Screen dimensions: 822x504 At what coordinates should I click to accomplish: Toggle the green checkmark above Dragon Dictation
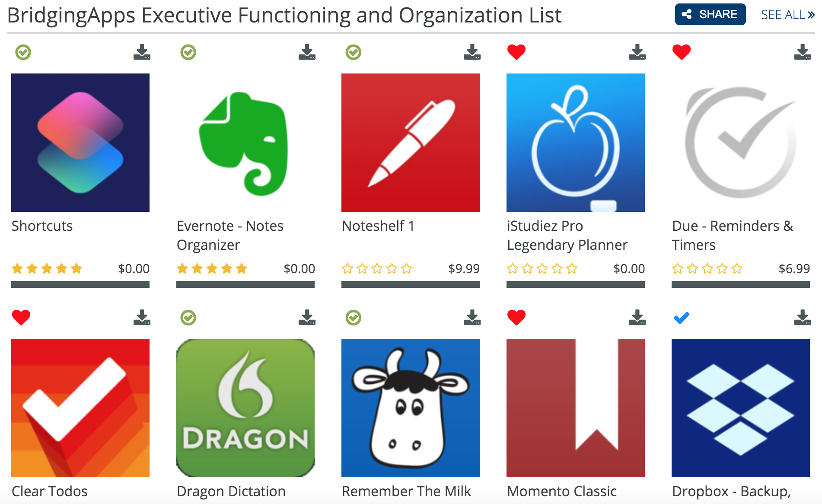[x=188, y=318]
